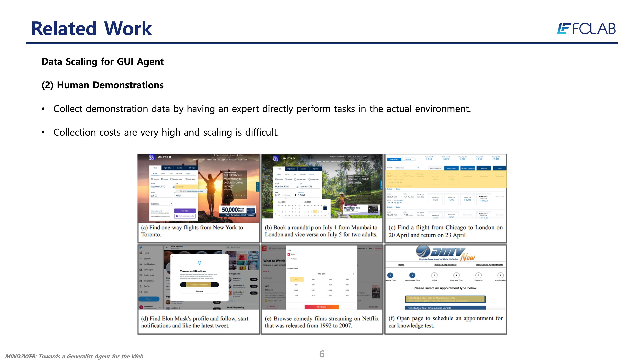This screenshot has height=362, width=644.
Task: Select the Thu Apr 20 fare tab
Action: pos(462,158)
